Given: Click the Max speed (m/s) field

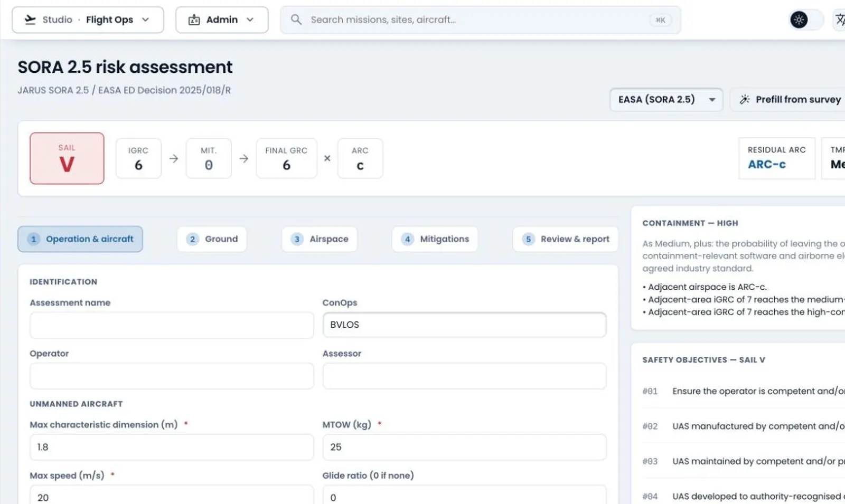Looking at the screenshot, I should (172, 495).
